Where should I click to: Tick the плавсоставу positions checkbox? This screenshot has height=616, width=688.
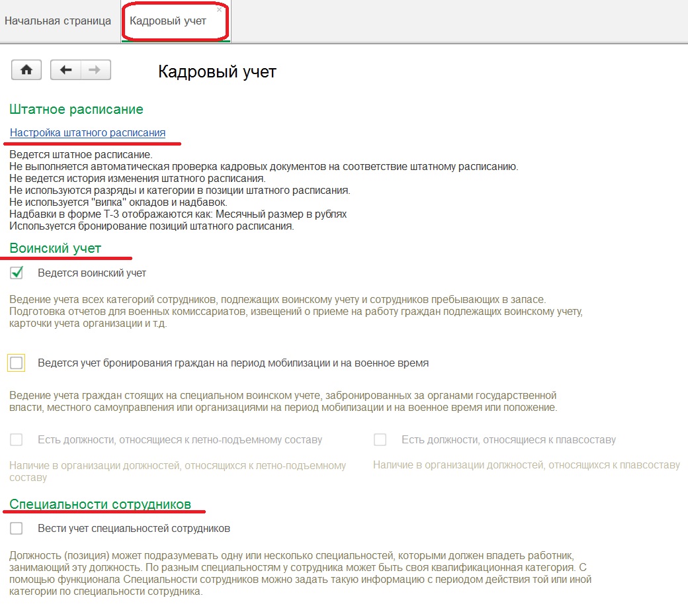[380, 440]
